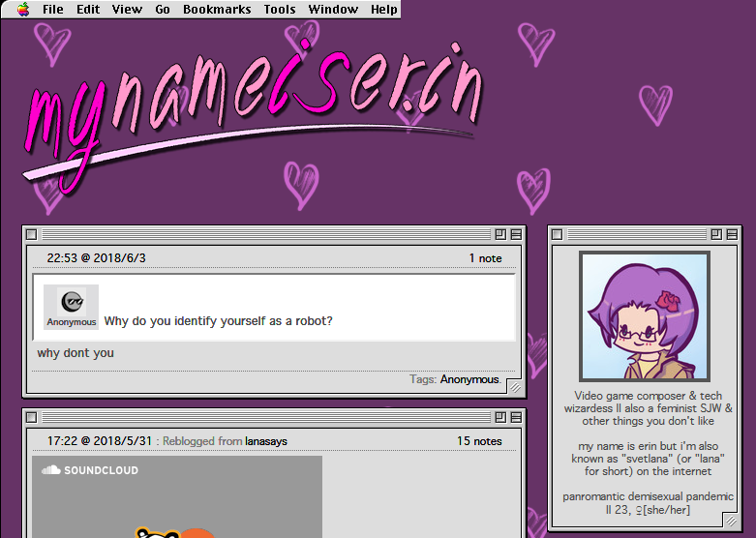756x538 pixels.
Task: Open the Go menu
Action: tap(163, 9)
